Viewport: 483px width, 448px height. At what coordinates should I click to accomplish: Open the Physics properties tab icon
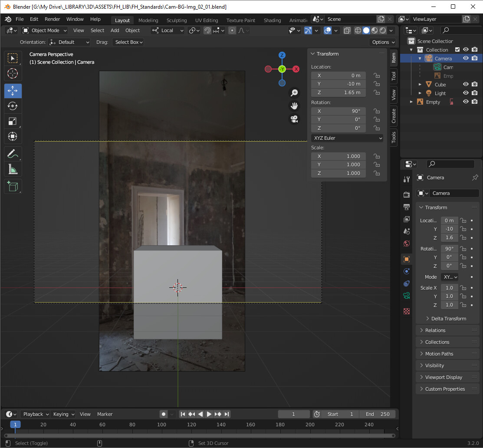407,271
